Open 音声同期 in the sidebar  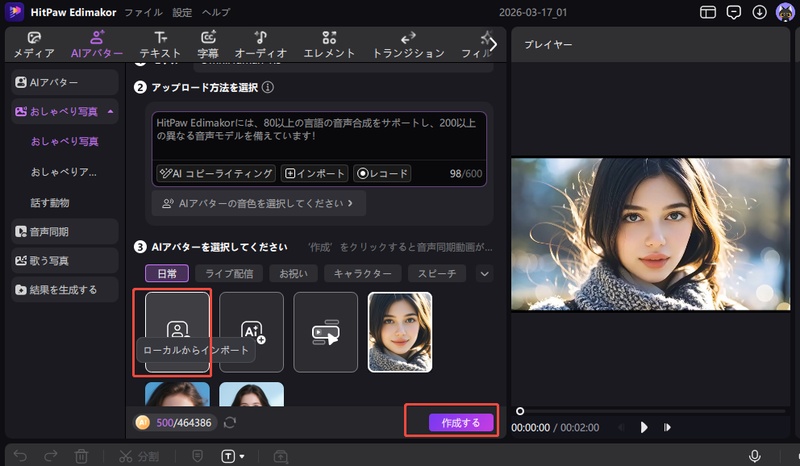[65, 232]
